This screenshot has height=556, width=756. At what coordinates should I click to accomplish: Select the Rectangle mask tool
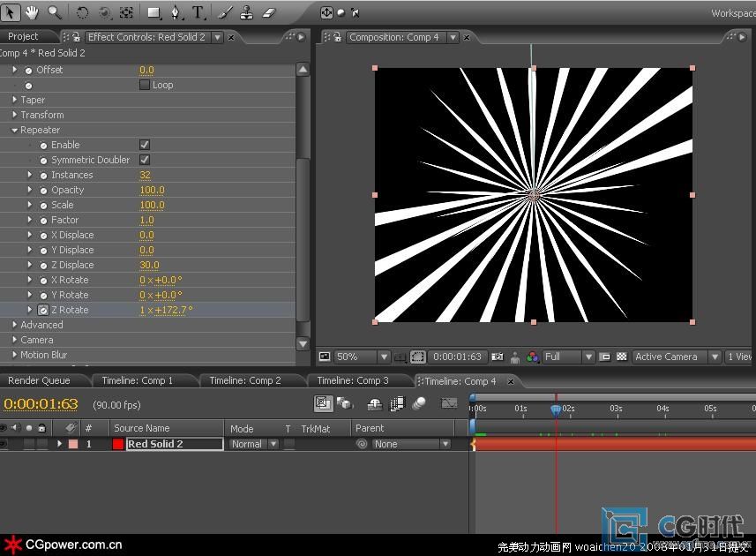(153, 12)
